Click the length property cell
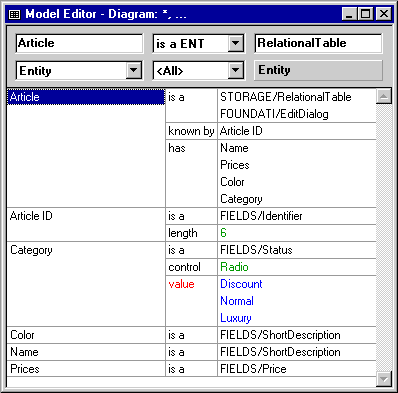Image resolution: width=398 pixels, height=393 pixels. (191, 233)
